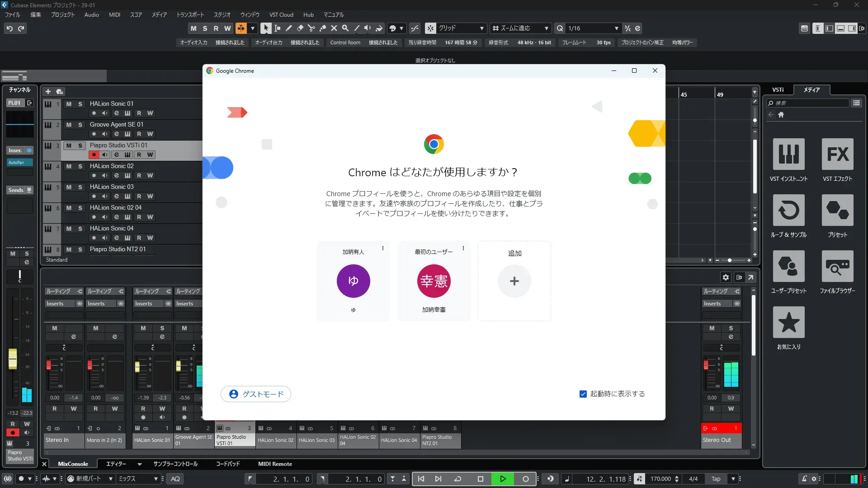The height and width of the screenshot is (488, 868).
Task: Click the transport Record button
Action: click(525, 479)
